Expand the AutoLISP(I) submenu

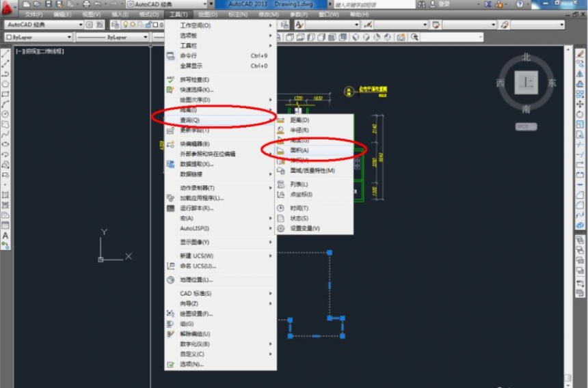(x=220, y=228)
